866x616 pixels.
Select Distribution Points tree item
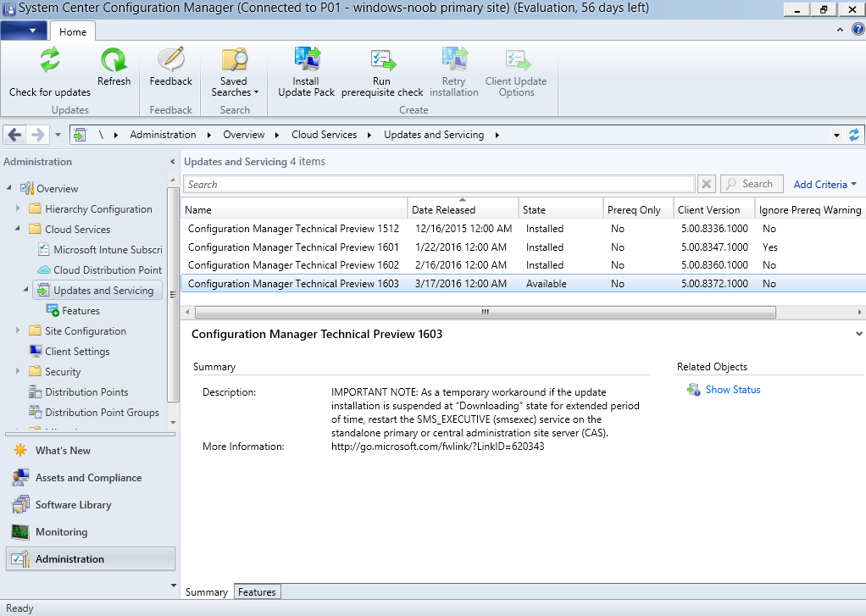79,392
